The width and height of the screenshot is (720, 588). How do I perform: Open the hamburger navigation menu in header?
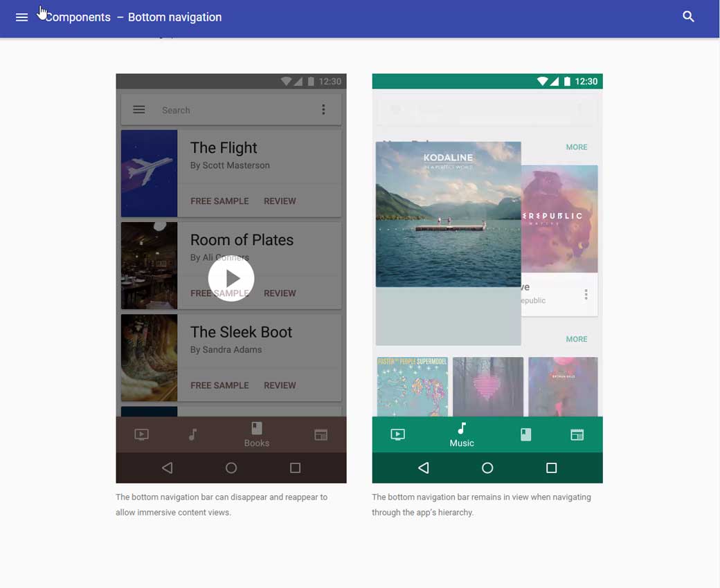point(21,17)
